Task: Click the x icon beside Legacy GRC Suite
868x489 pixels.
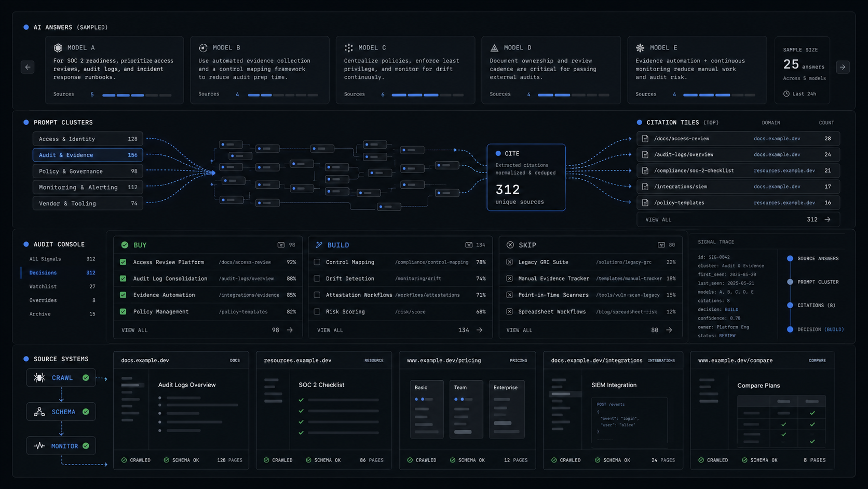Action: [x=510, y=262]
